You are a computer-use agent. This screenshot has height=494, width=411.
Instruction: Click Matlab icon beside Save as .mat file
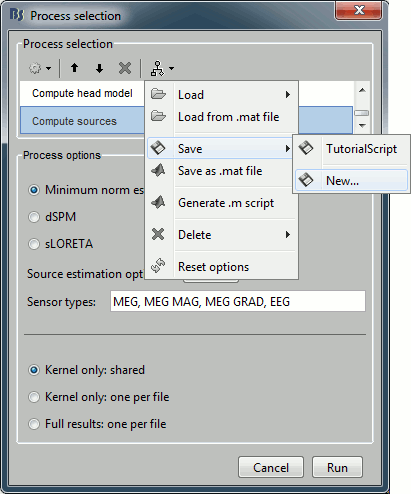[x=158, y=170]
